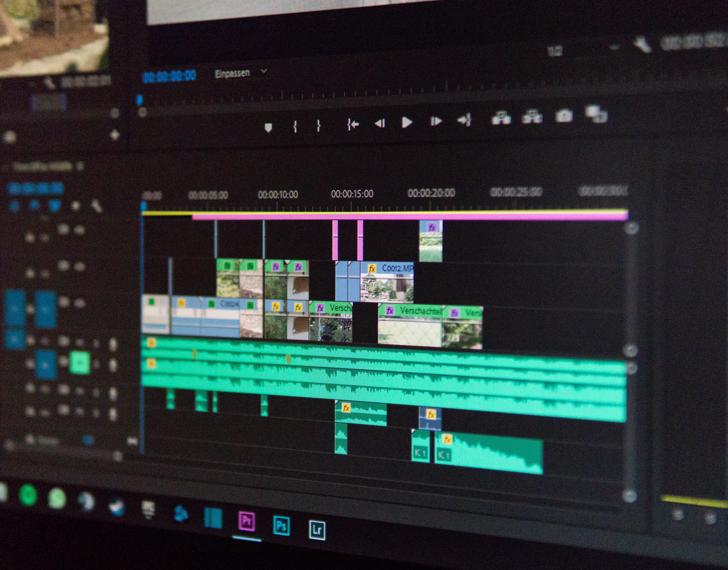Image resolution: width=728 pixels, height=570 pixels.
Task: Add a marker in the Program Monitor
Action: [268, 127]
